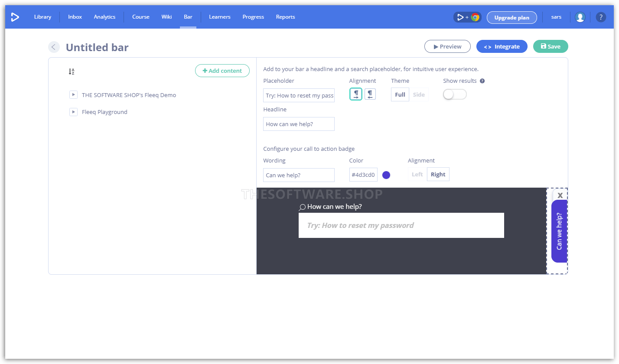Screen dimensions: 619x364
Task: Click the purple badge color swatch
Action: pos(386,175)
